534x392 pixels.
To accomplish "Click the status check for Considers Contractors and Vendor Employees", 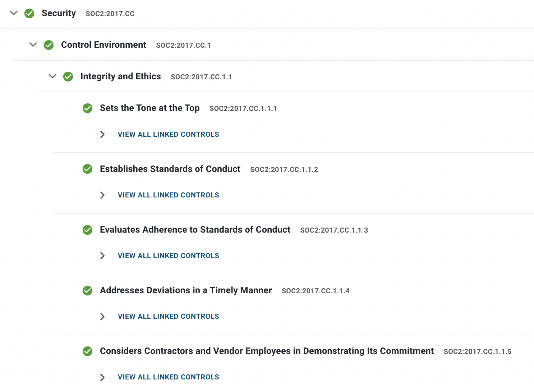I will point(87,351).
